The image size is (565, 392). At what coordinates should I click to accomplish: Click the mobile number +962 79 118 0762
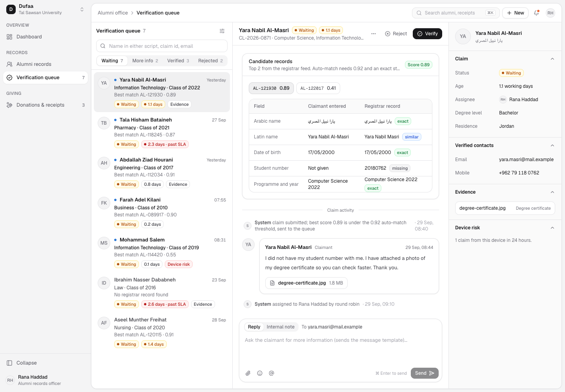coord(519,173)
